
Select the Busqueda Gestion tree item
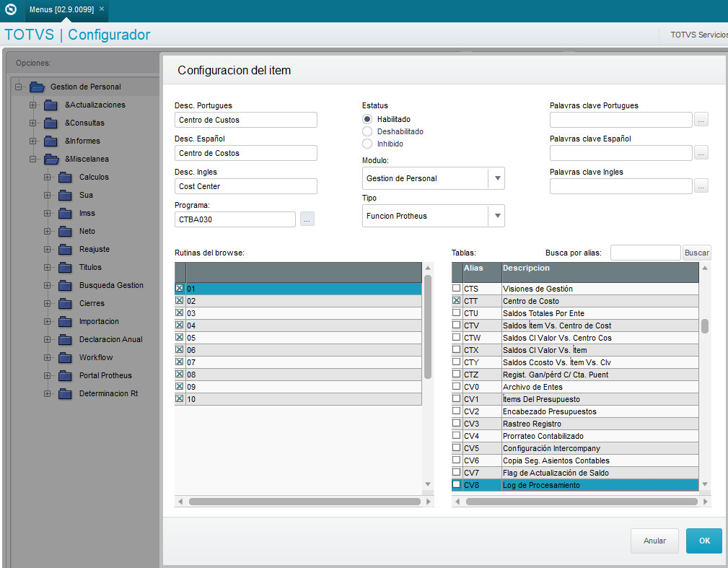[111, 286]
